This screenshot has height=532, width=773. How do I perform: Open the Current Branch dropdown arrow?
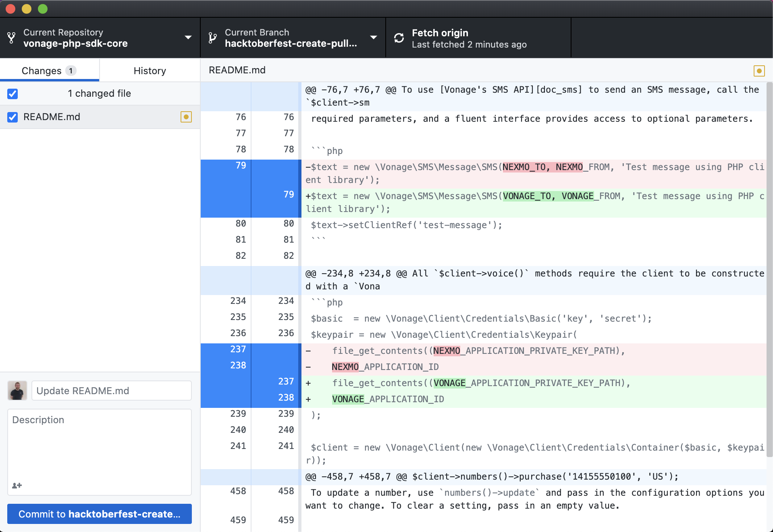click(x=374, y=37)
